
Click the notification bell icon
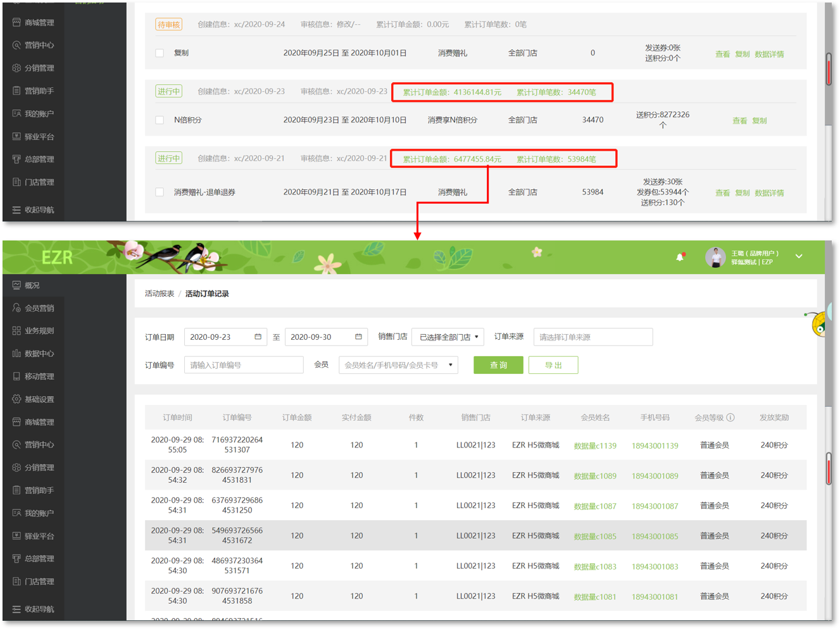tap(680, 257)
